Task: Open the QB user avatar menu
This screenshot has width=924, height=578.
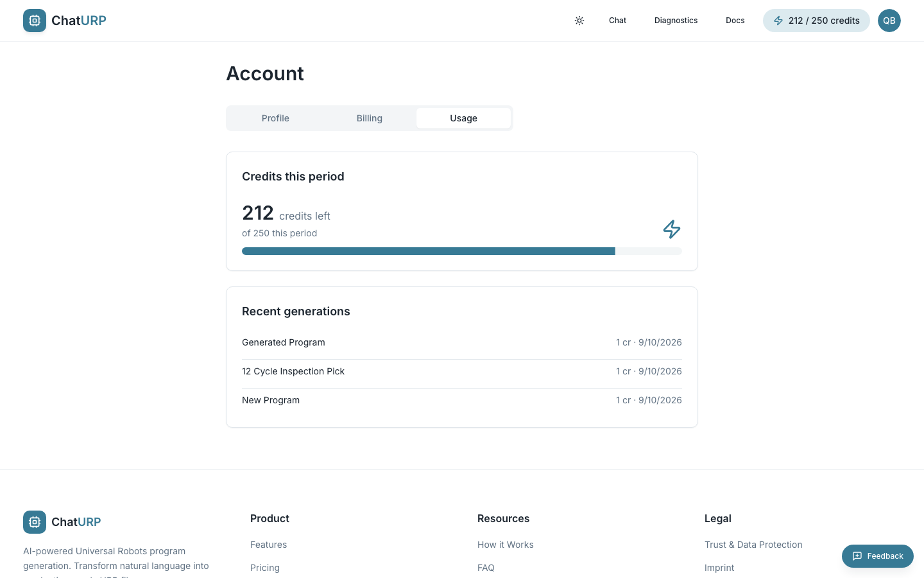Action: click(889, 21)
